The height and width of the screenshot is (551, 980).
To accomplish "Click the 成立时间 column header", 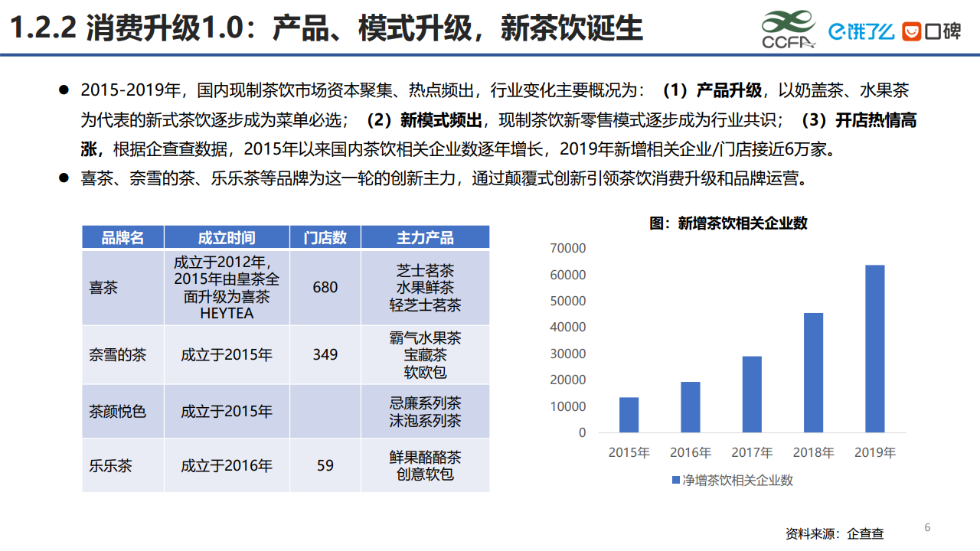I will 227,237.
